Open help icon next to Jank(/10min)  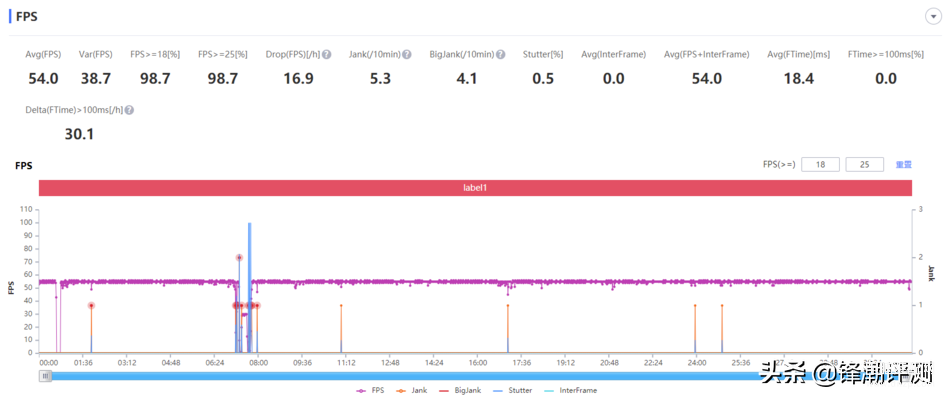click(407, 54)
